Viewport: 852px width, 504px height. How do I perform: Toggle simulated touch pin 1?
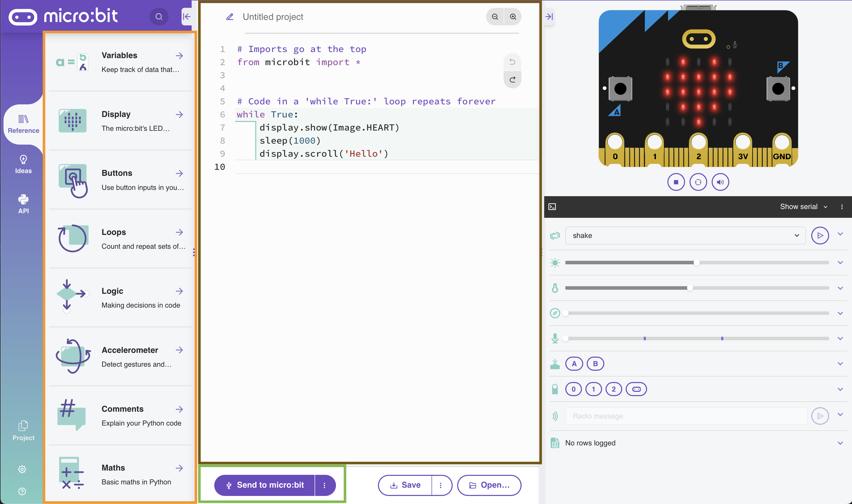click(593, 389)
